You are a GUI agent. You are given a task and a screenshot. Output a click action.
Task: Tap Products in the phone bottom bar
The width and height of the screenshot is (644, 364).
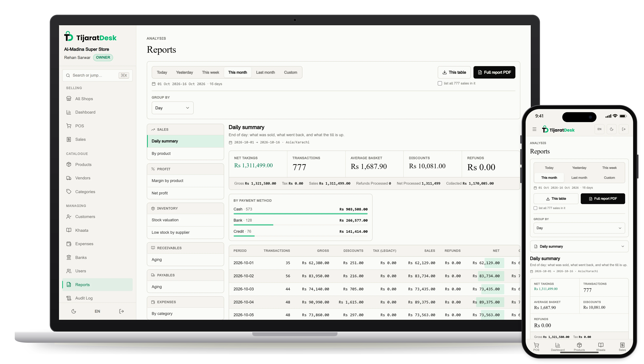579,347
